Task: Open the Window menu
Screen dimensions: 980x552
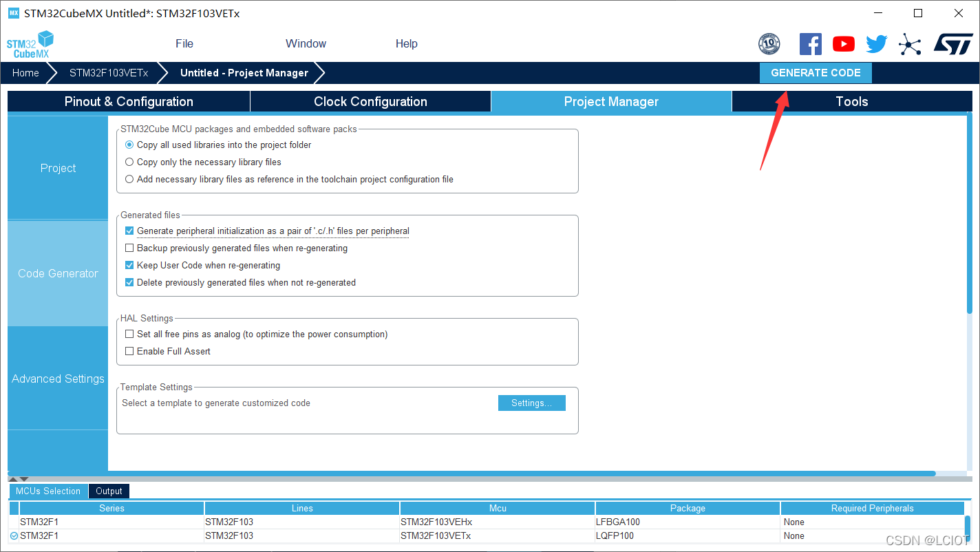Action: (x=306, y=43)
